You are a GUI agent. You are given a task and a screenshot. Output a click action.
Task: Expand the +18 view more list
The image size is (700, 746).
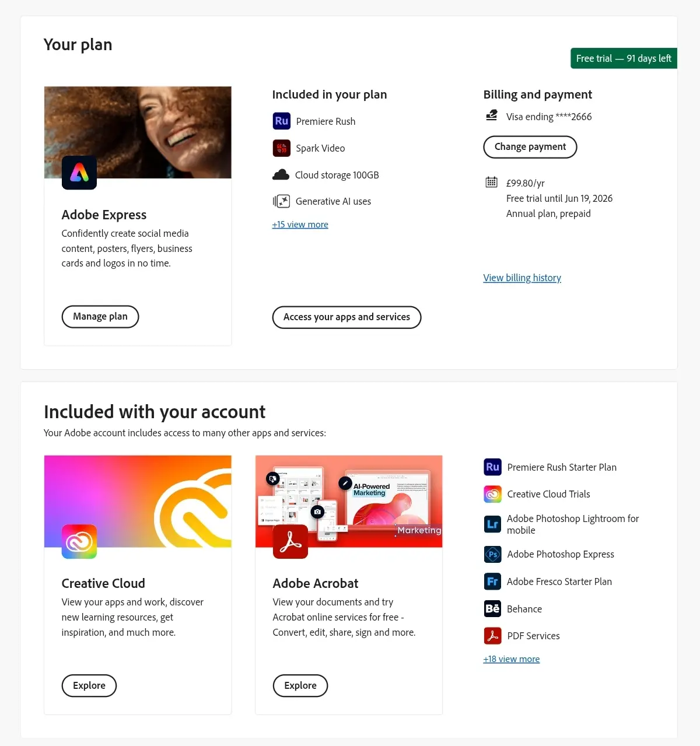(x=512, y=659)
